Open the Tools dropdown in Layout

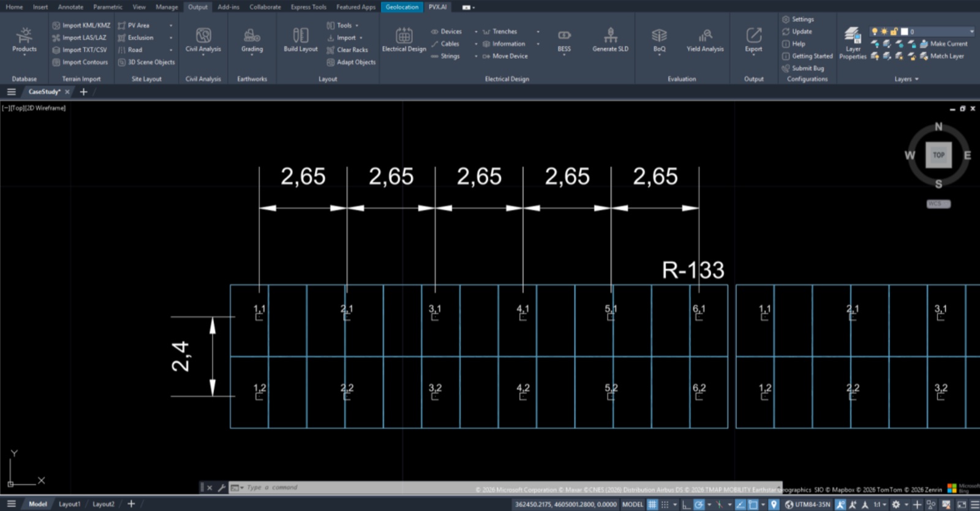(x=356, y=25)
